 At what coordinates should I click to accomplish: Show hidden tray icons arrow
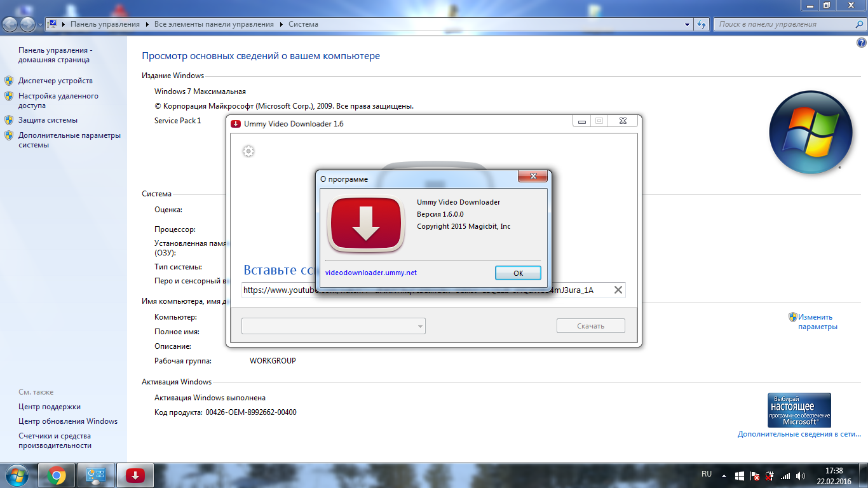(724, 475)
